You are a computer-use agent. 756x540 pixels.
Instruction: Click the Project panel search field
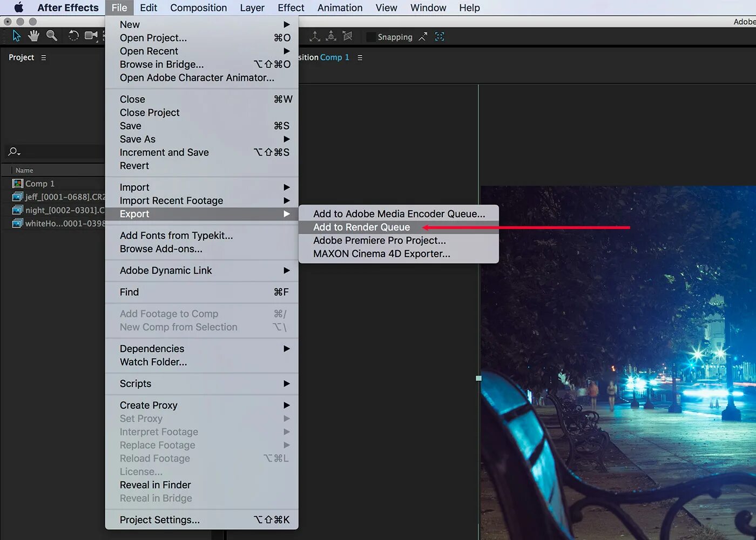56,152
